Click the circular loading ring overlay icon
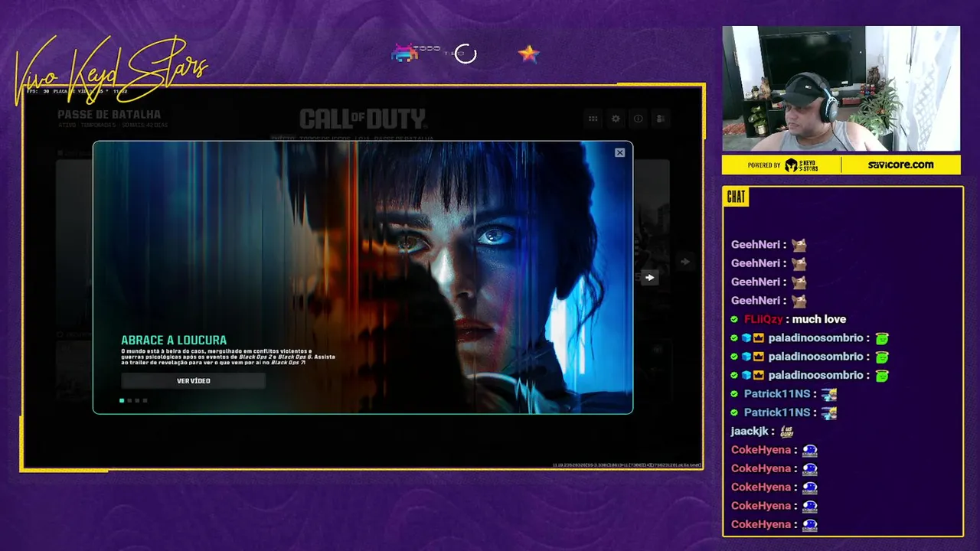980x551 pixels. tap(465, 54)
